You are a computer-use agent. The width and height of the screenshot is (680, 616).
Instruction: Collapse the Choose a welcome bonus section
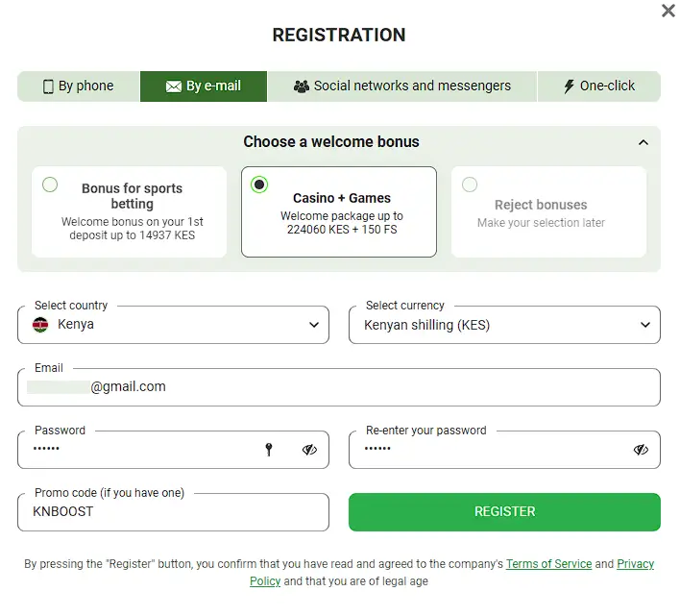(643, 142)
